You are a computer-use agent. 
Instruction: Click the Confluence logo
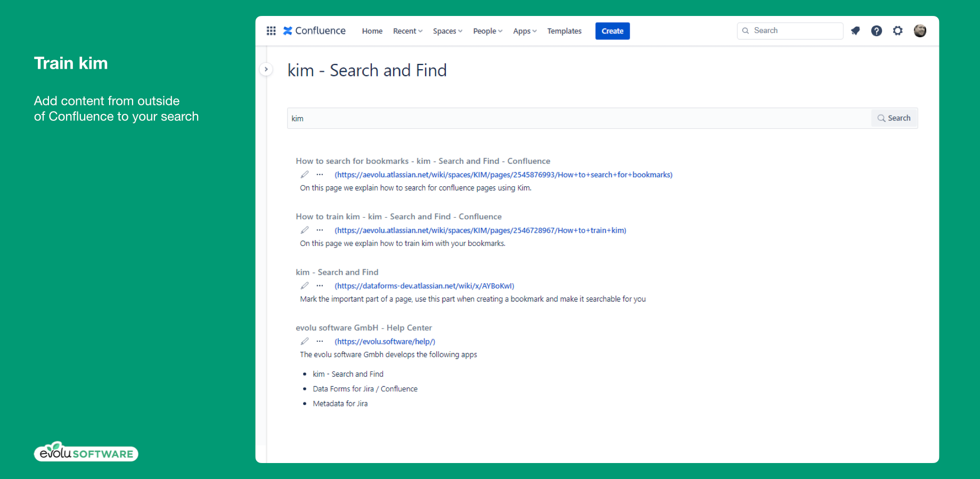pyautogui.click(x=314, y=31)
